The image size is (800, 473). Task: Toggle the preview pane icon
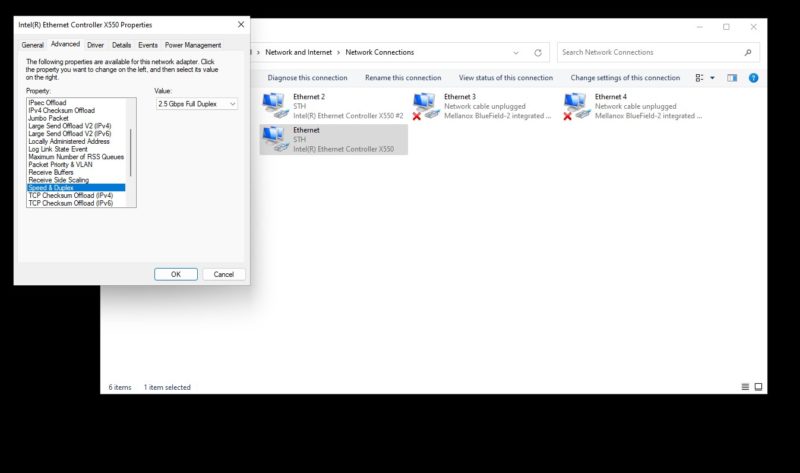(732, 78)
